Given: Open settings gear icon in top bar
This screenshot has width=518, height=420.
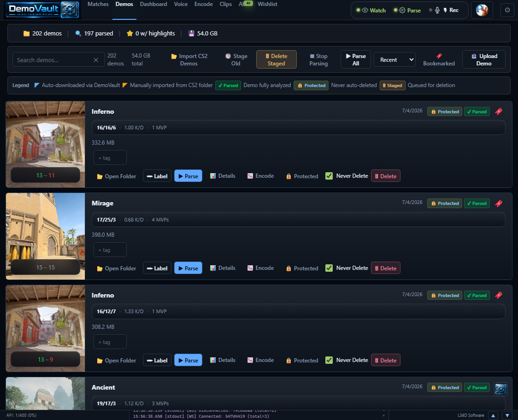Looking at the screenshot, I should pyautogui.click(x=507, y=10).
